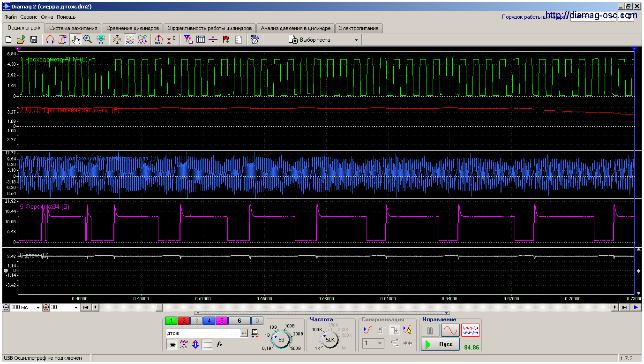Screen dimensions: 644x364
Task: Toggle magenta channel 5 button
Action: 221,321
